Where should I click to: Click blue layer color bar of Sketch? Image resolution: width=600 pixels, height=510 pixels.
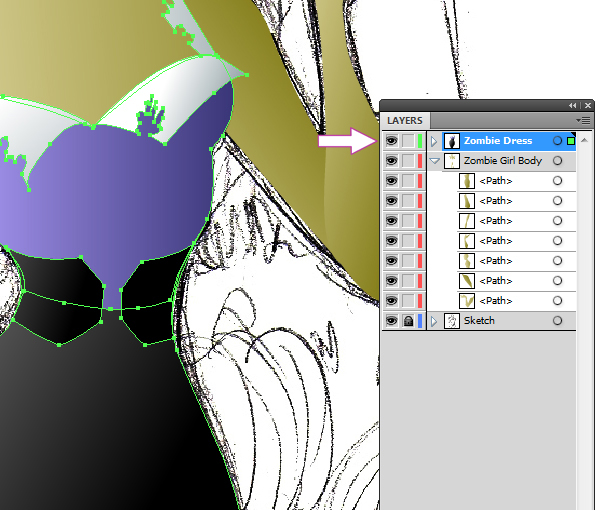coord(420,321)
